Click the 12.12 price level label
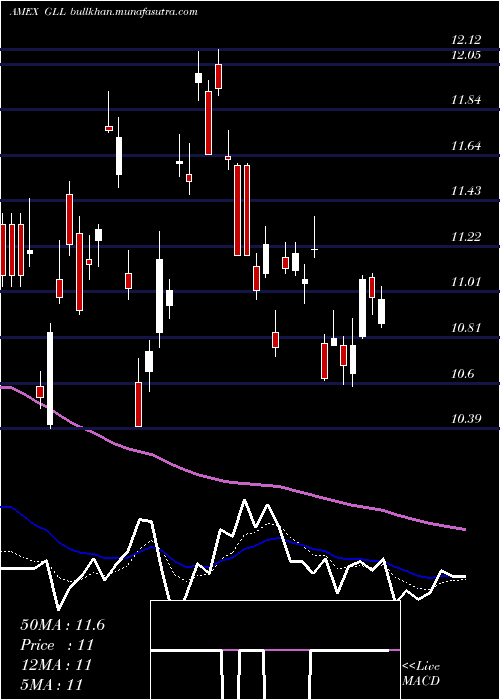Image resolution: width=500 pixels, height=700 pixels. pos(466,40)
